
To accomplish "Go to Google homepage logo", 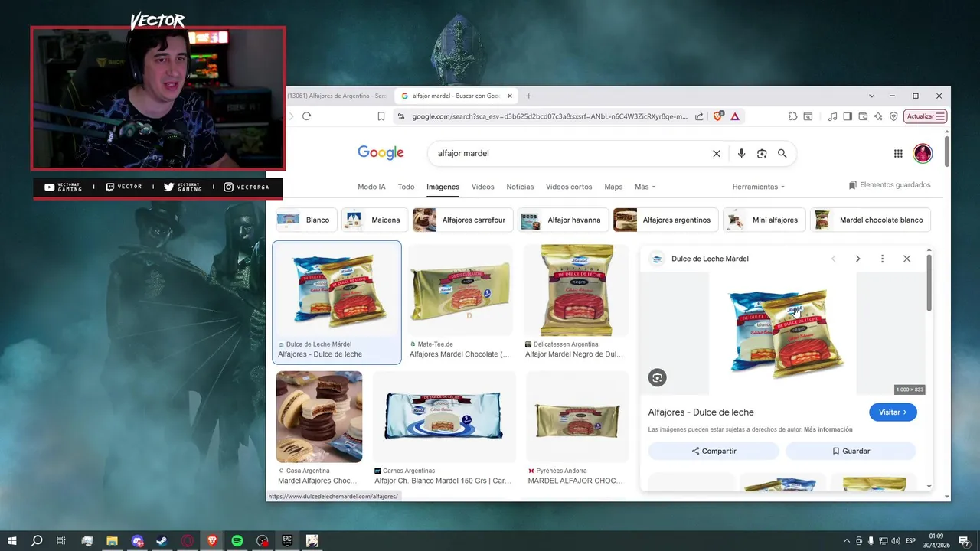I will click(381, 152).
